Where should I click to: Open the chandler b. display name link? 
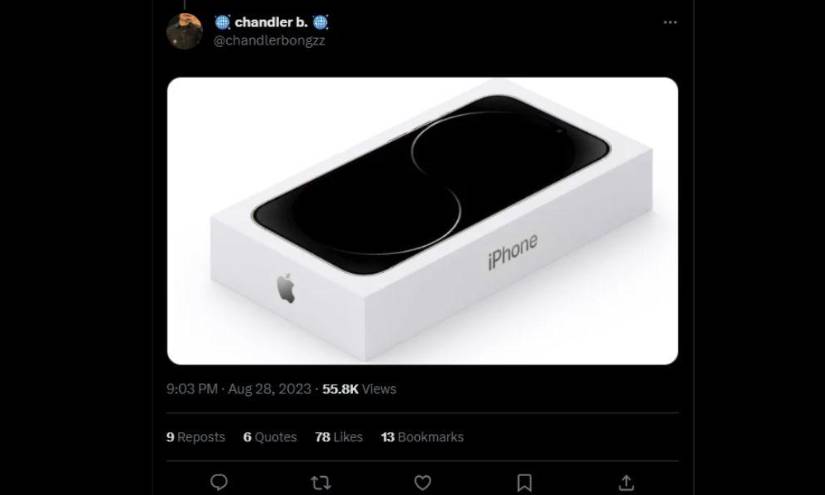tap(271, 22)
